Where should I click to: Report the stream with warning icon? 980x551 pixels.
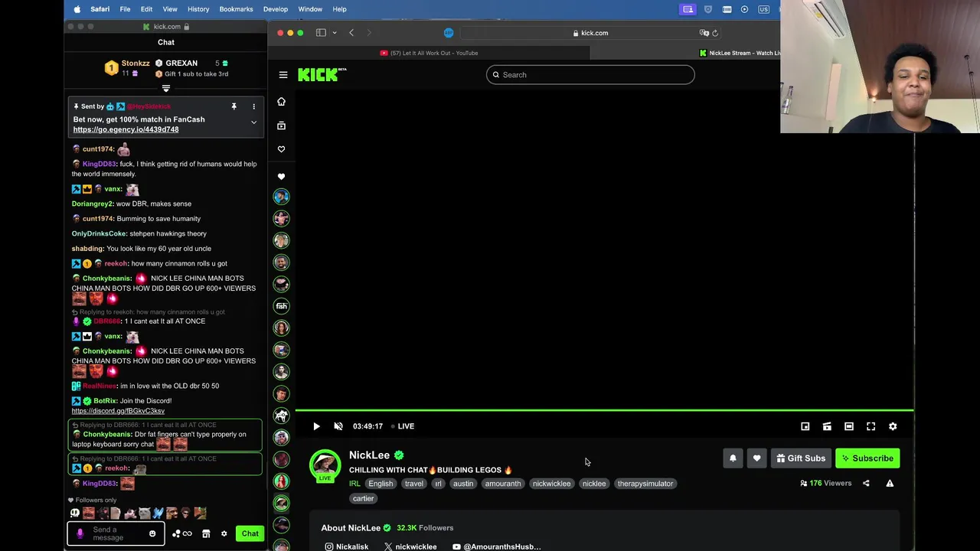pyautogui.click(x=890, y=484)
